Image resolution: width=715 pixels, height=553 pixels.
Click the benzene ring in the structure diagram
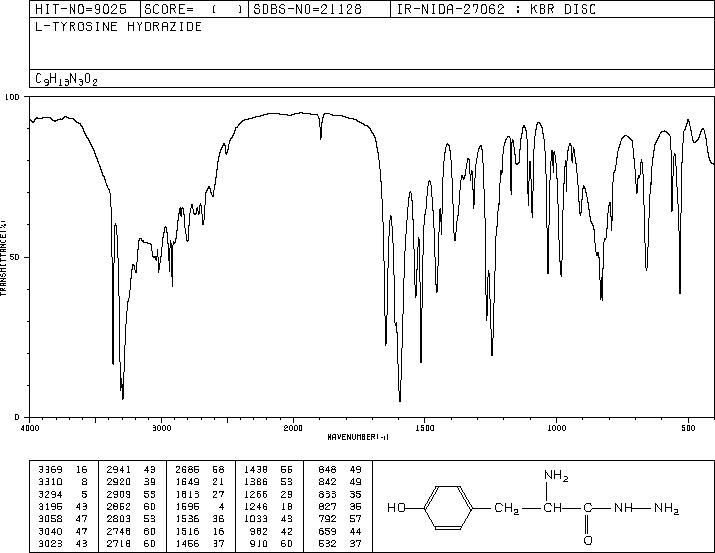pyautogui.click(x=448, y=507)
